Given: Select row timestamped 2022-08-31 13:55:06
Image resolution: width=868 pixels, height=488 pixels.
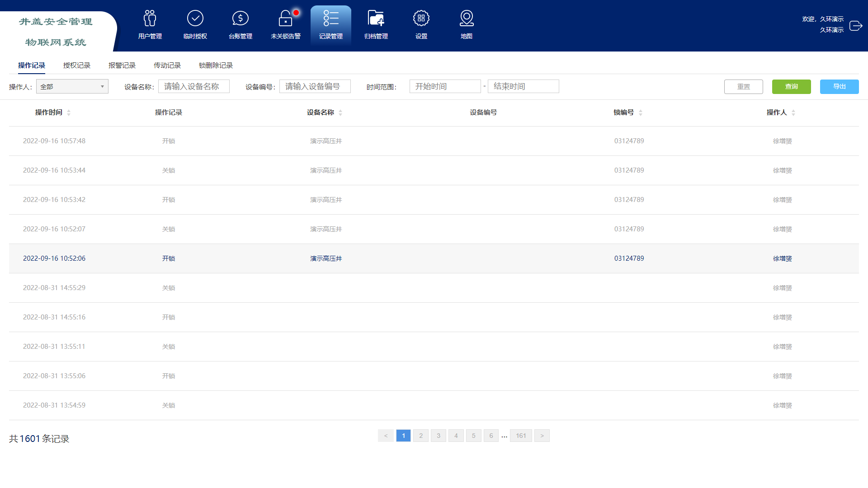Looking at the screenshot, I should point(434,376).
